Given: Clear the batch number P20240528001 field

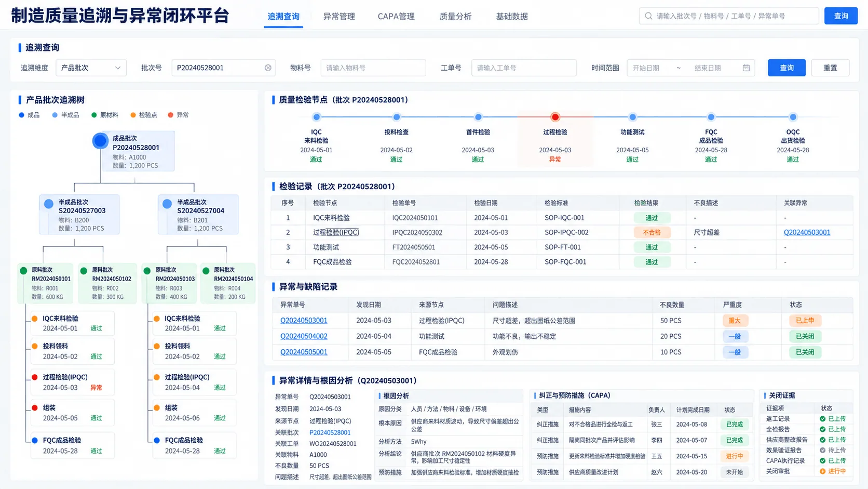Looking at the screenshot, I should click(x=268, y=68).
